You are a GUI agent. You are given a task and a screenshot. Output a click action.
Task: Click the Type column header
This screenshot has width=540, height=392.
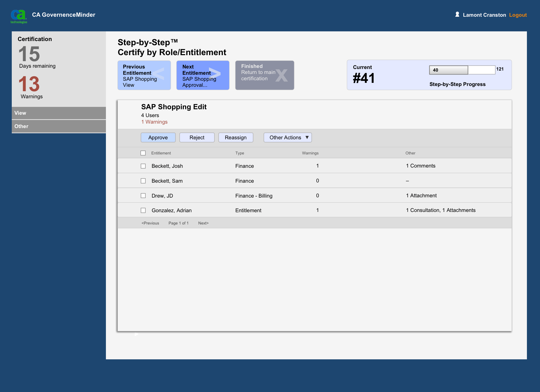pos(240,153)
